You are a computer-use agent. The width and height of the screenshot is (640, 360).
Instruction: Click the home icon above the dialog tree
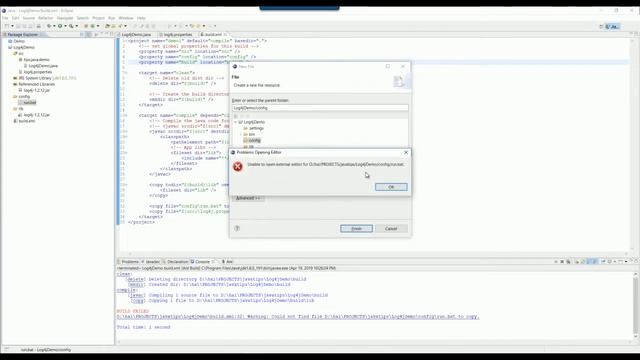236,116
